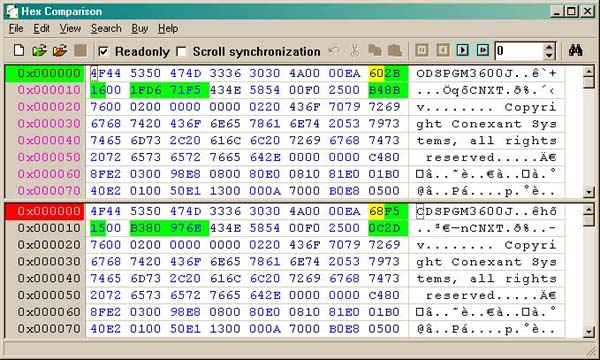The height and width of the screenshot is (360, 600).
Task: Go to next difference button
Action: click(462, 50)
